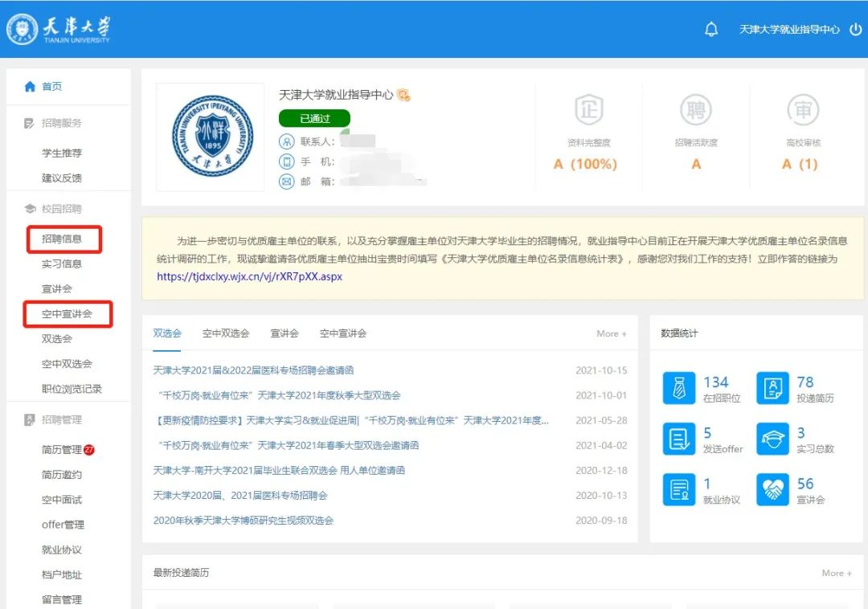Image resolution: width=868 pixels, height=609 pixels.
Task: Click the 投递简历 resume icon
Action: click(x=772, y=388)
